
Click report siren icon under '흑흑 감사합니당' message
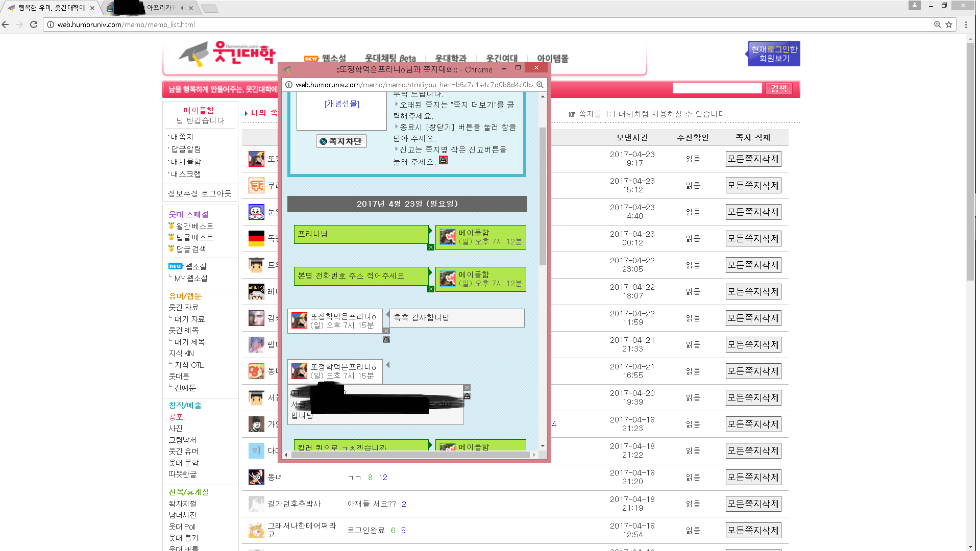[386, 340]
